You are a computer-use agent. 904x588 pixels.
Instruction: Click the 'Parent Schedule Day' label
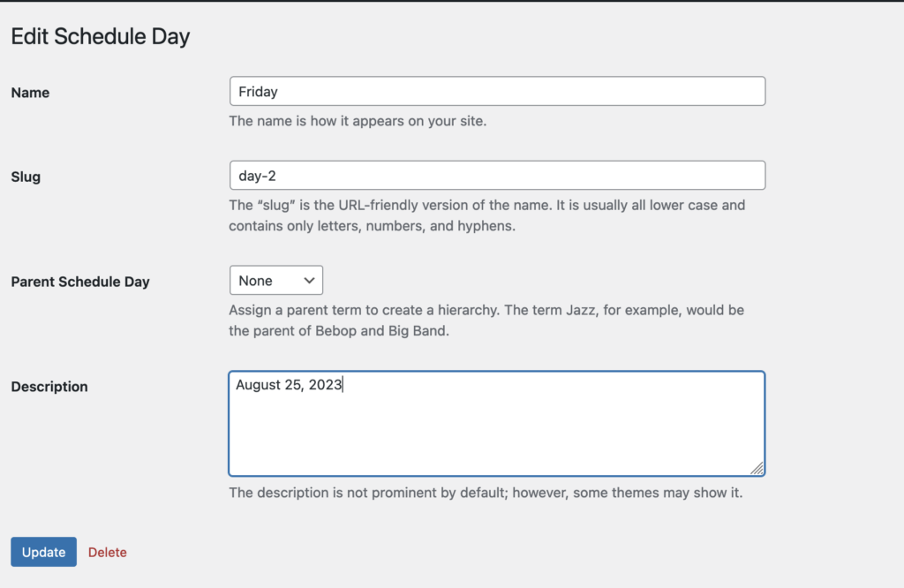(80, 282)
